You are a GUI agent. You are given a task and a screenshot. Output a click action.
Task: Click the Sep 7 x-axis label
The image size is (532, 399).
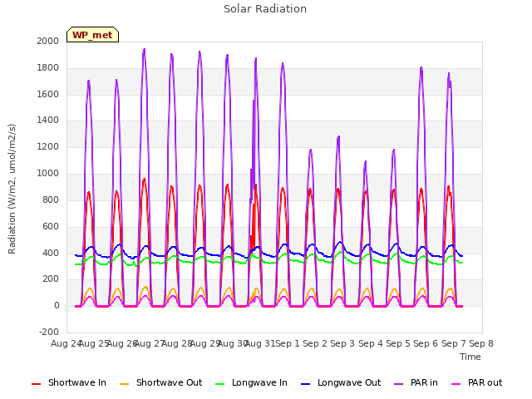tap(454, 343)
